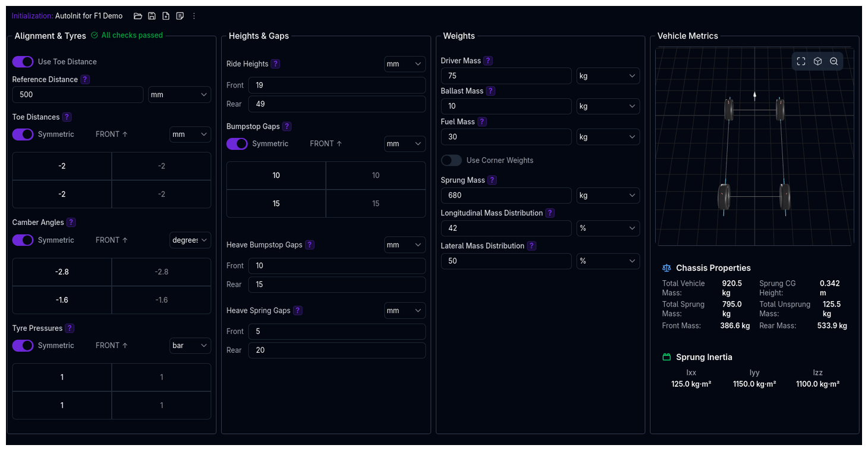
Task: Turn off Symmetric for Bumpstop Gaps
Action: 237,143
